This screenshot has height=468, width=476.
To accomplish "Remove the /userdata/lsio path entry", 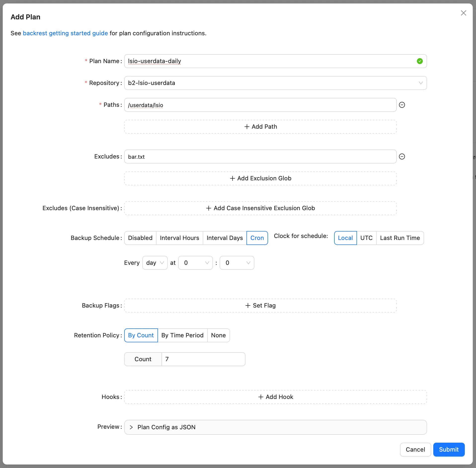I will 402,105.
